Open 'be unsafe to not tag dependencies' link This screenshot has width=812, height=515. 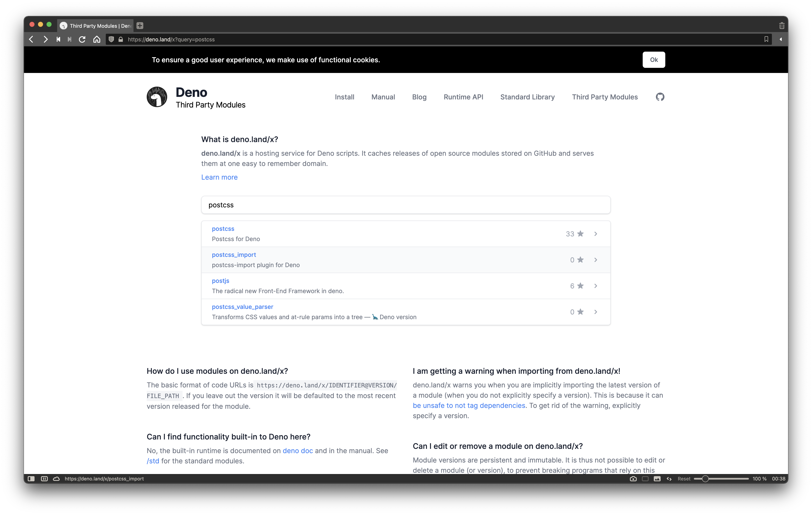click(x=469, y=405)
